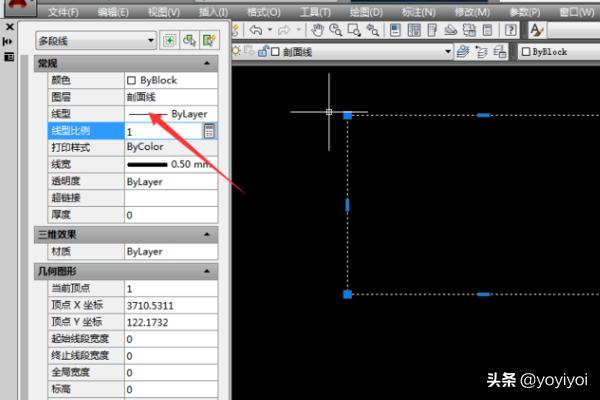Click the ByBlock color swatch in the toolbar
600x400 pixels.
(526, 52)
